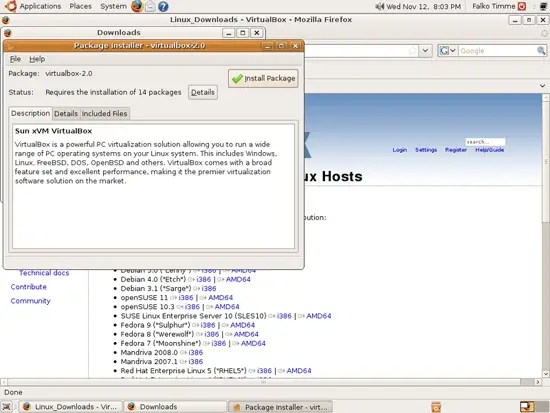Click the Technical docs sidebar link
This screenshot has height=413, width=550.
pyautogui.click(x=44, y=273)
